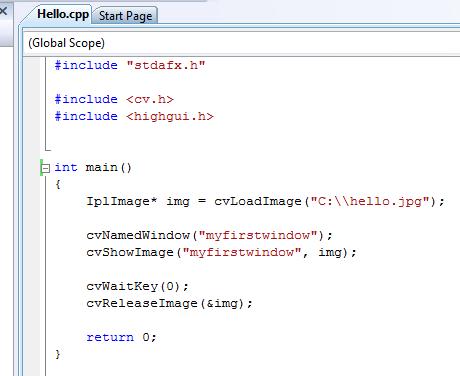Click the IplImage type name
The image size is (460, 376).
pos(121,201)
